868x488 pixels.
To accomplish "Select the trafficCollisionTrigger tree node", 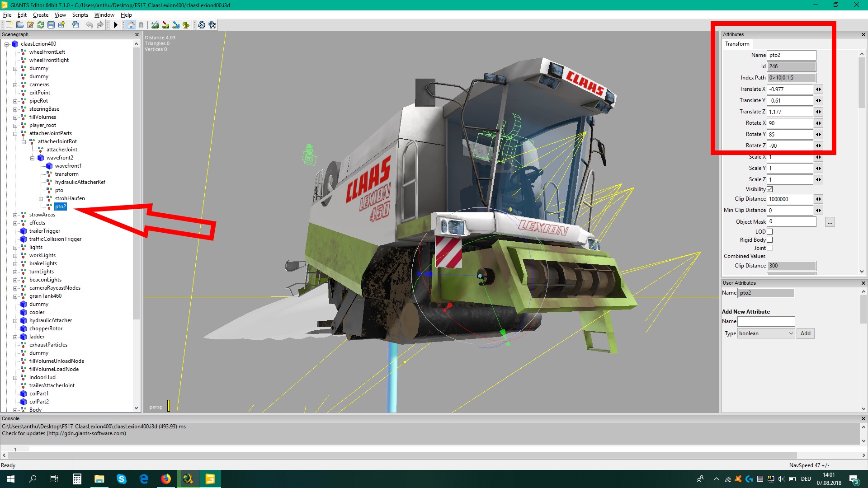I will click(x=55, y=239).
